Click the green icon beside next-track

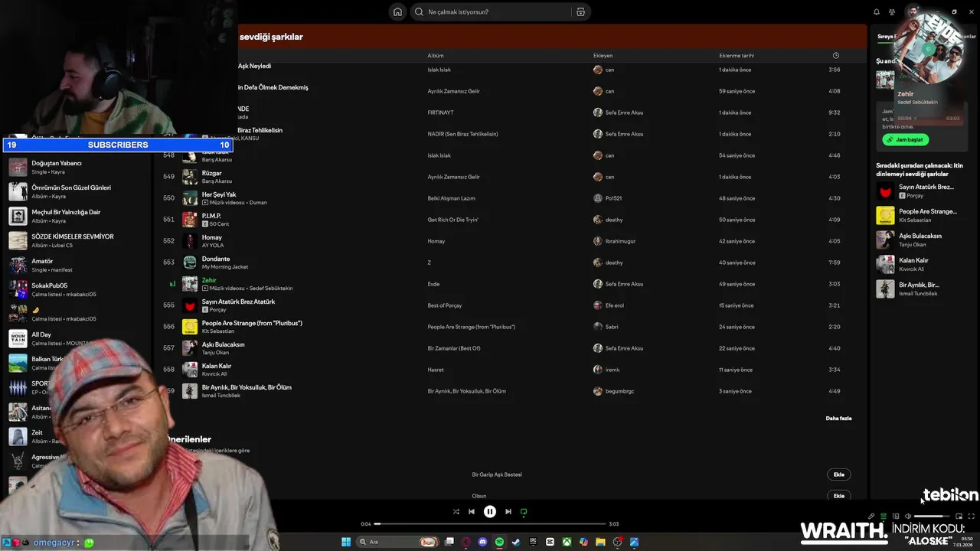pos(524,512)
